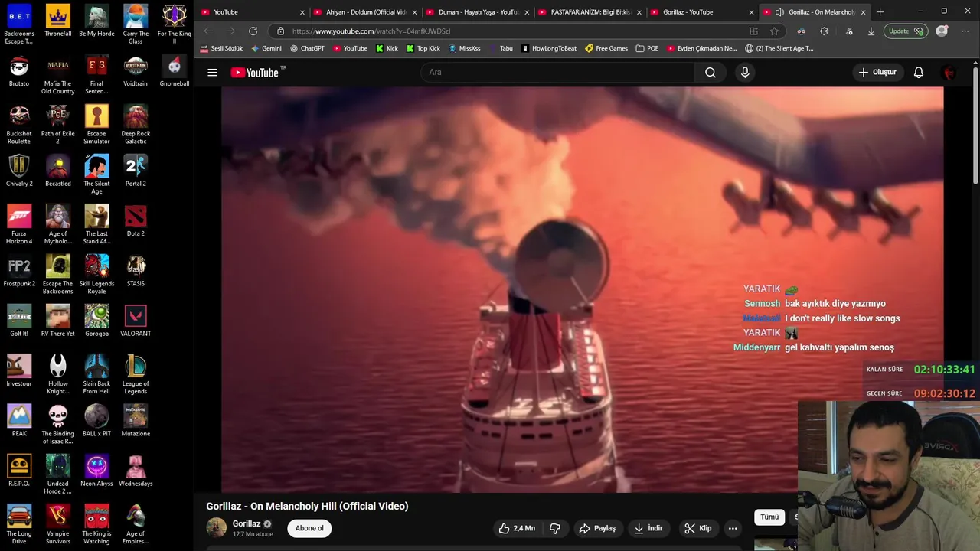Select the Tümü filter chip
The height and width of the screenshot is (551, 980).
click(769, 517)
